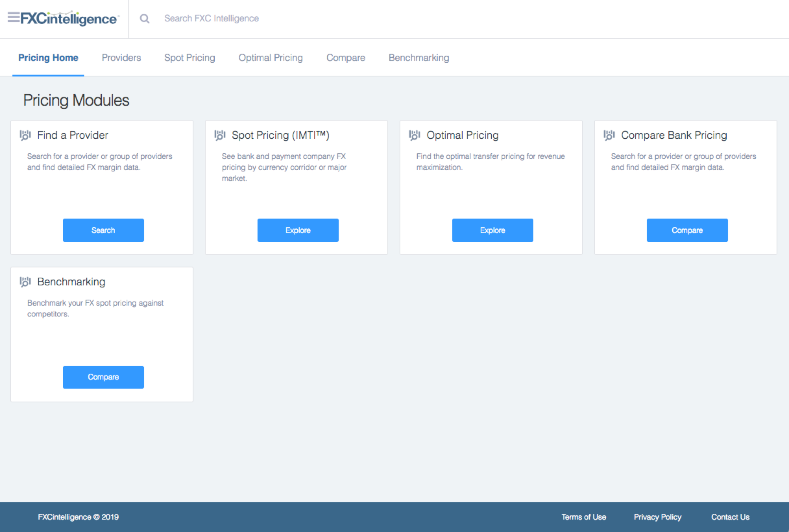Select the Pricing Home tab
Viewport: 789px width, 532px height.
[x=48, y=58]
